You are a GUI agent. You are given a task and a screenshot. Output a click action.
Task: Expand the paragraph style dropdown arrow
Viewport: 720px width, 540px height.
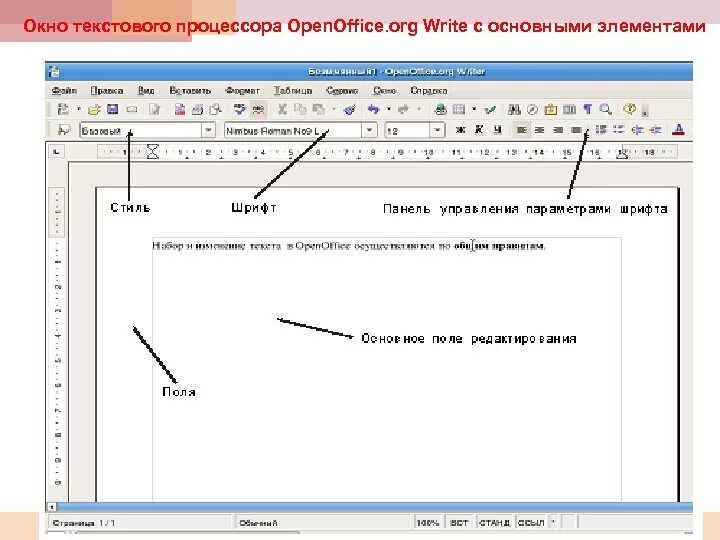(x=208, y=130)
